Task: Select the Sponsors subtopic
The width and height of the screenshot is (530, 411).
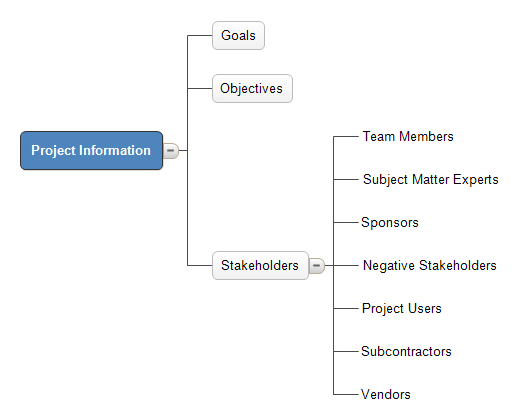Action: click(x=390, y=222)
